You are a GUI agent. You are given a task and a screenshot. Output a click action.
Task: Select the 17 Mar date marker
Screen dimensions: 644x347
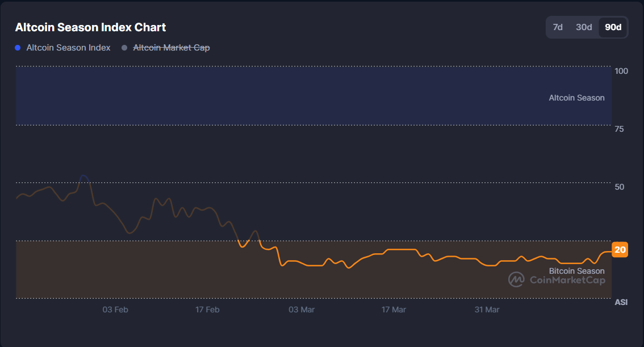[394, 310]
